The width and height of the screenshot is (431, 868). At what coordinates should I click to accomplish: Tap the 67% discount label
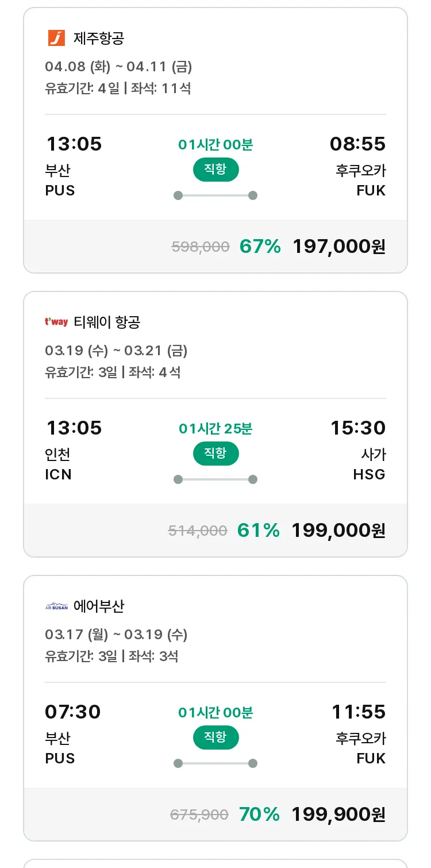coord(260,247)
